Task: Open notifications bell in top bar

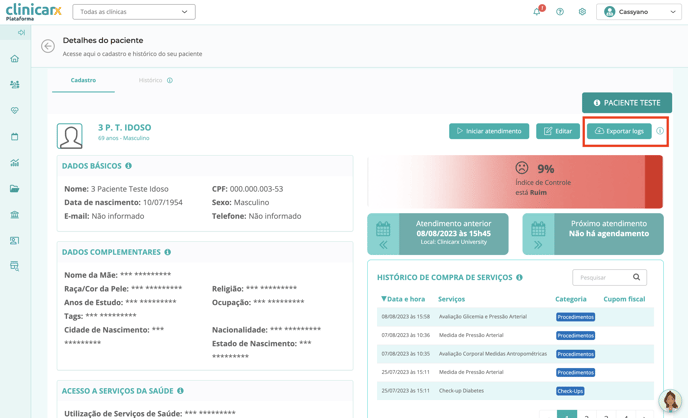Action: pos(537,12)
